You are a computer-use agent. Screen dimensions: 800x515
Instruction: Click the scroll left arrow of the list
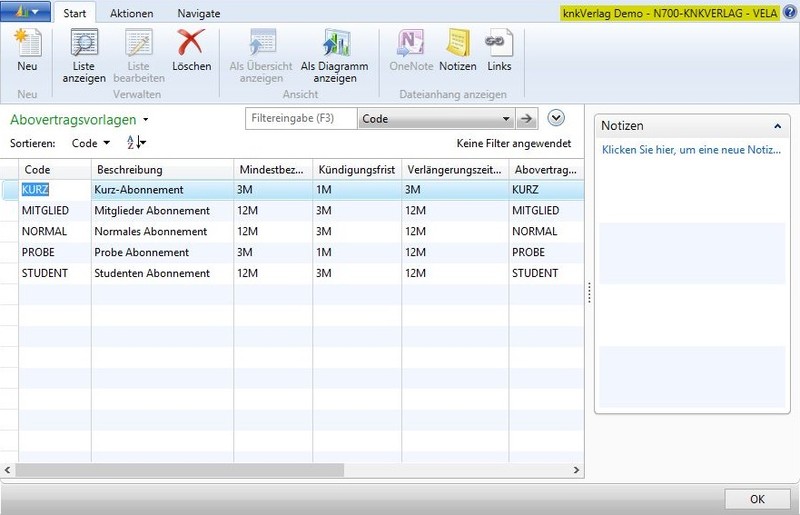tap(7, 470)
